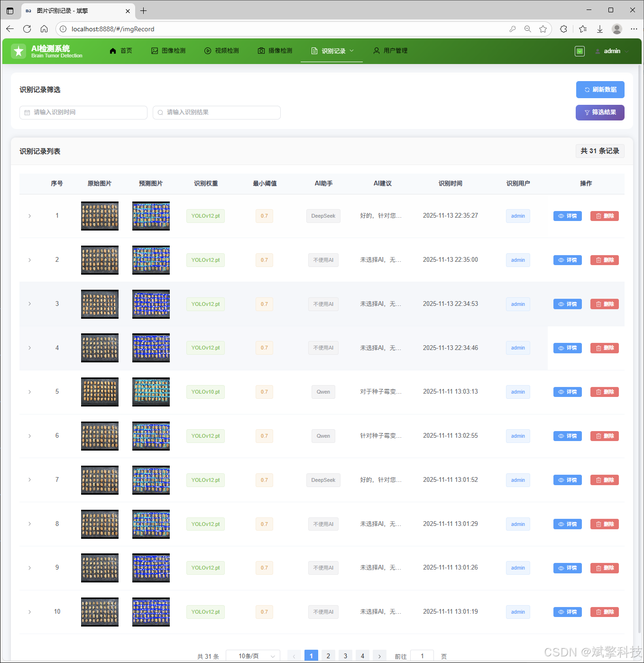Open the admin user dropdown
Screen dimensions: 644x663
[612, 51]
